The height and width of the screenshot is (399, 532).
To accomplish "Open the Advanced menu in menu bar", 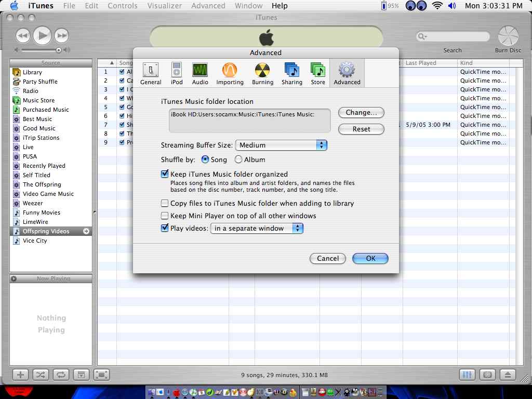I will (x=208, y=6).
